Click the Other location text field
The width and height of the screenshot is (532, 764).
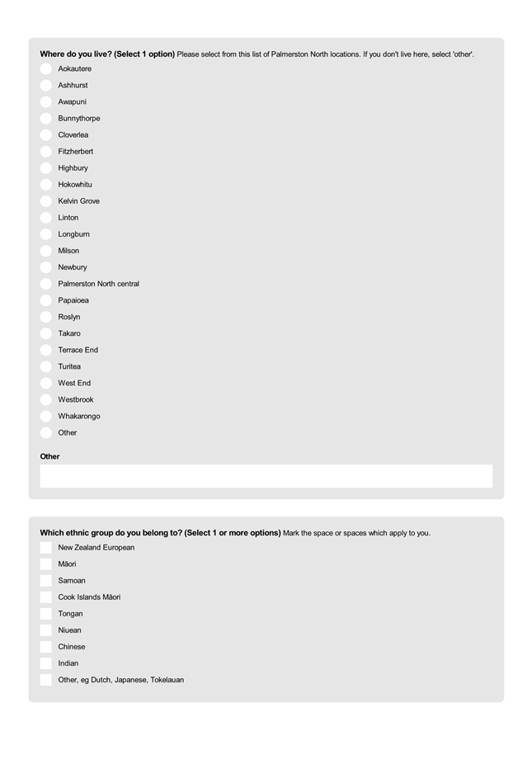[266, 476]
